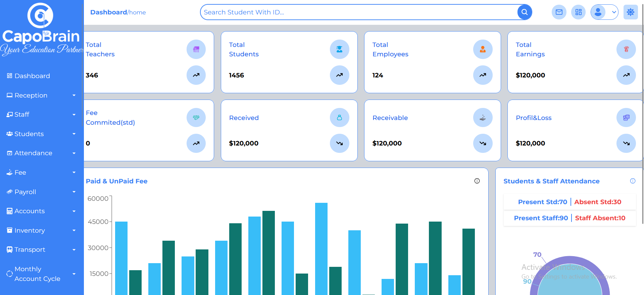644x295 pixels.
Task: Click the Receivable hand-coin icon
Action: tap(483, 117)
